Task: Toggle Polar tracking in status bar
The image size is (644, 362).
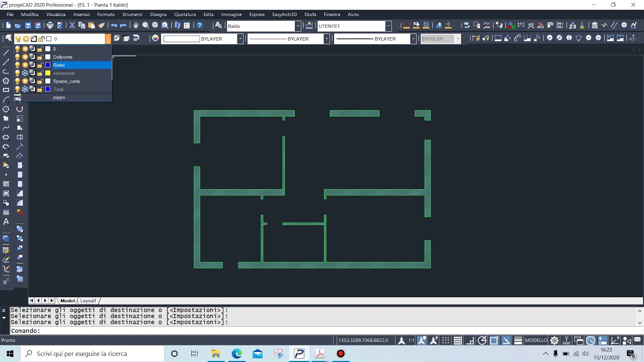Action: point(482,340)
